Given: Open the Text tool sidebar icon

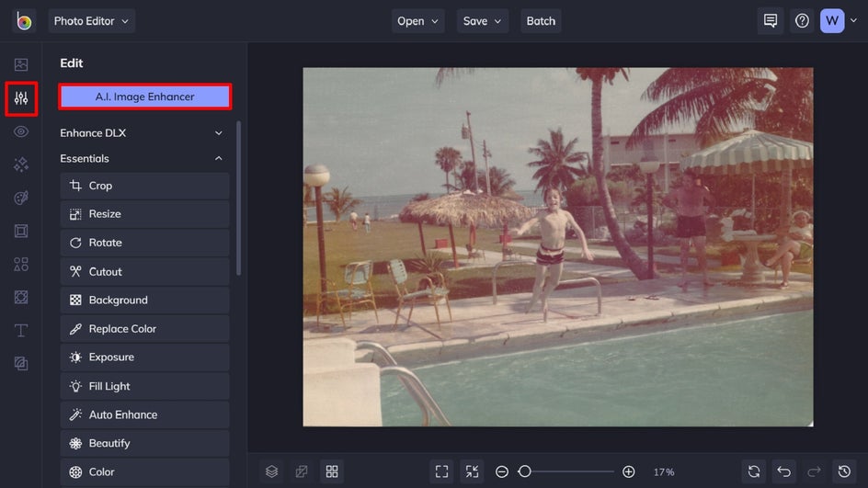Looking at the screenshot, I should (x=21, y=330).
